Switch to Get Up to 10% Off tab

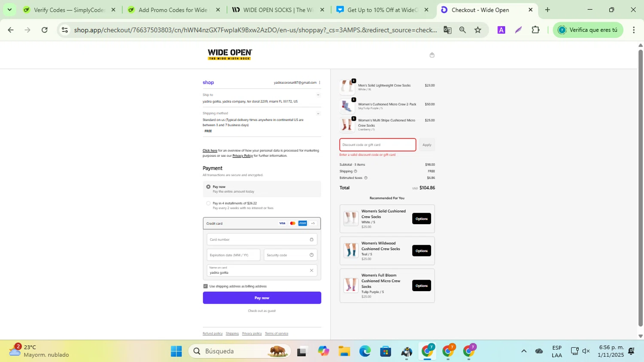coord(383,9)
